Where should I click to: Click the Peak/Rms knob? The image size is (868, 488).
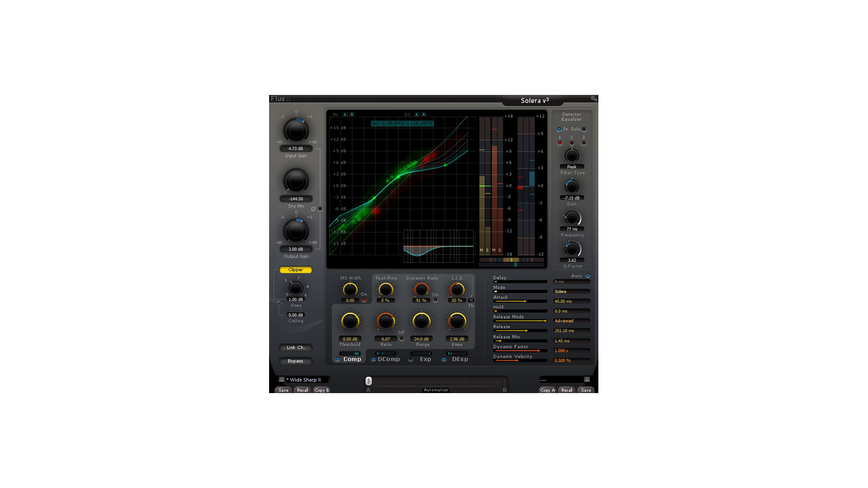(x=386, y=290)
